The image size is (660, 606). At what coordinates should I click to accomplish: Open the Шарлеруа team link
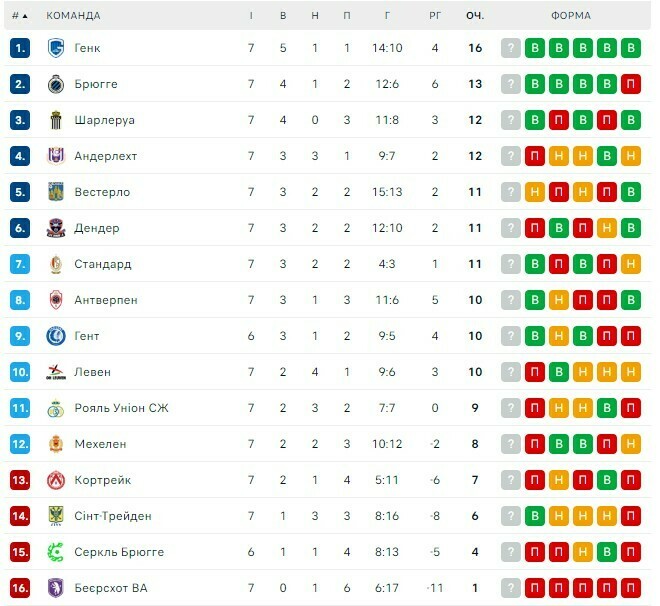(104, 120)
